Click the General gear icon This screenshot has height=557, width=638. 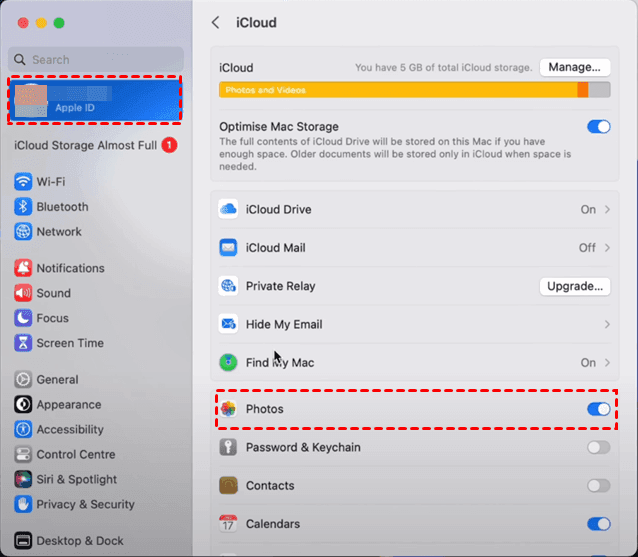click(x=23, y=380)
